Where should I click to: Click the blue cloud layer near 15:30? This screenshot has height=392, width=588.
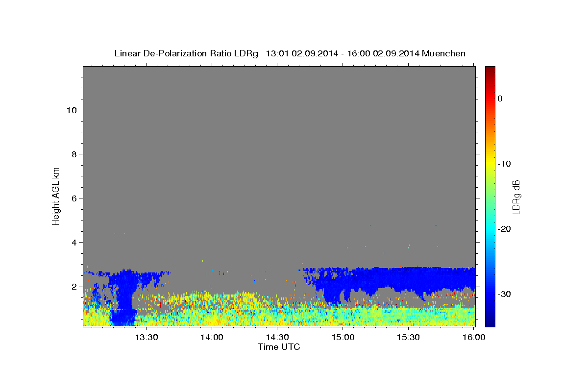pyautogui.click(x=408, y=278)
